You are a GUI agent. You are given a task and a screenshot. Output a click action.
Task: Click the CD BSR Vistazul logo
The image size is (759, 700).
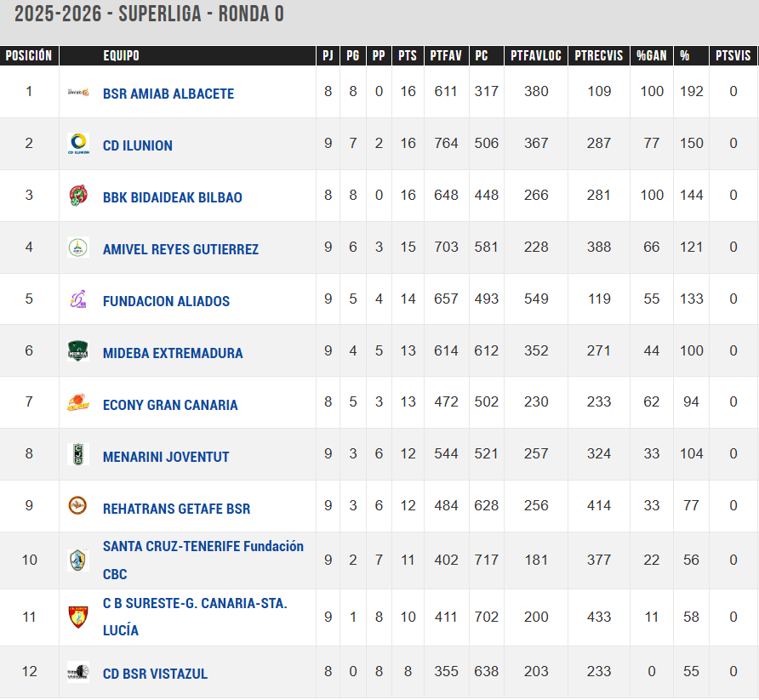pyautogui.click(x=78, y=672)
